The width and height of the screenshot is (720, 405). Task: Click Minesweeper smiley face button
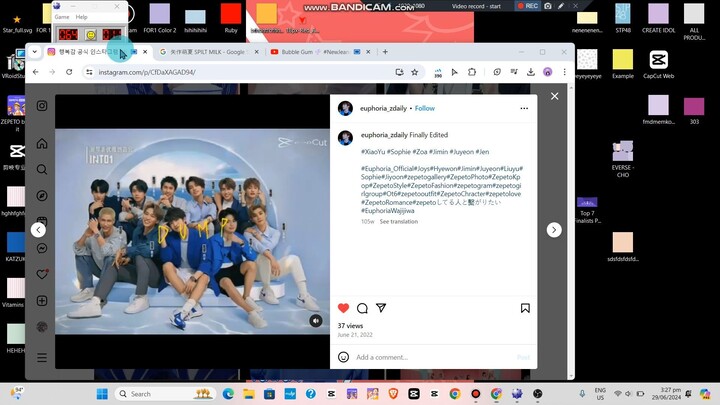tap(90, 34)
